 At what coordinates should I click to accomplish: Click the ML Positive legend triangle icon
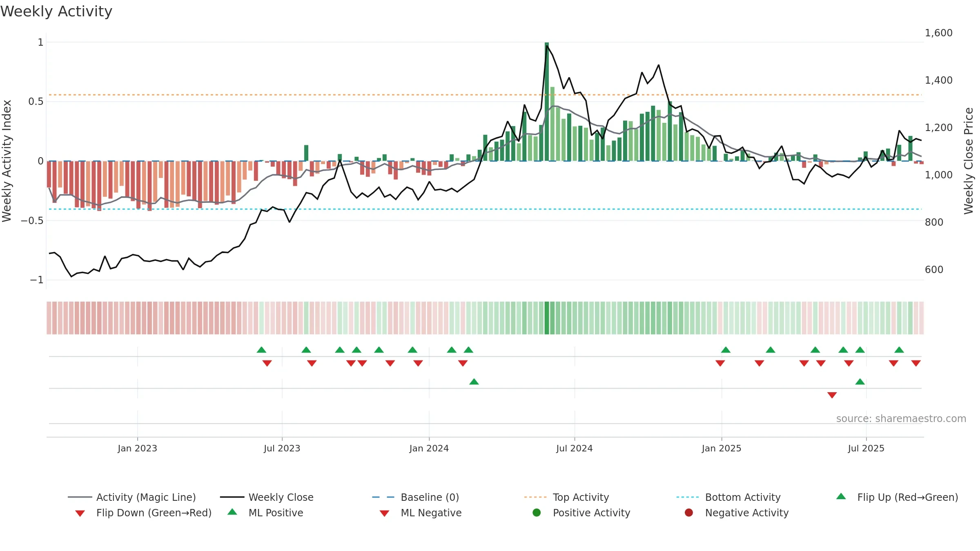232,512
